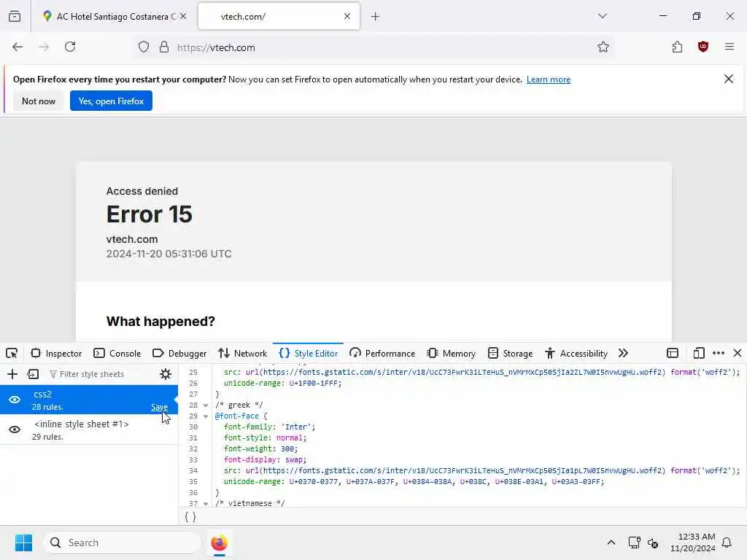
Task: Click the Windows Start button
Action: (x=24, y=542)
